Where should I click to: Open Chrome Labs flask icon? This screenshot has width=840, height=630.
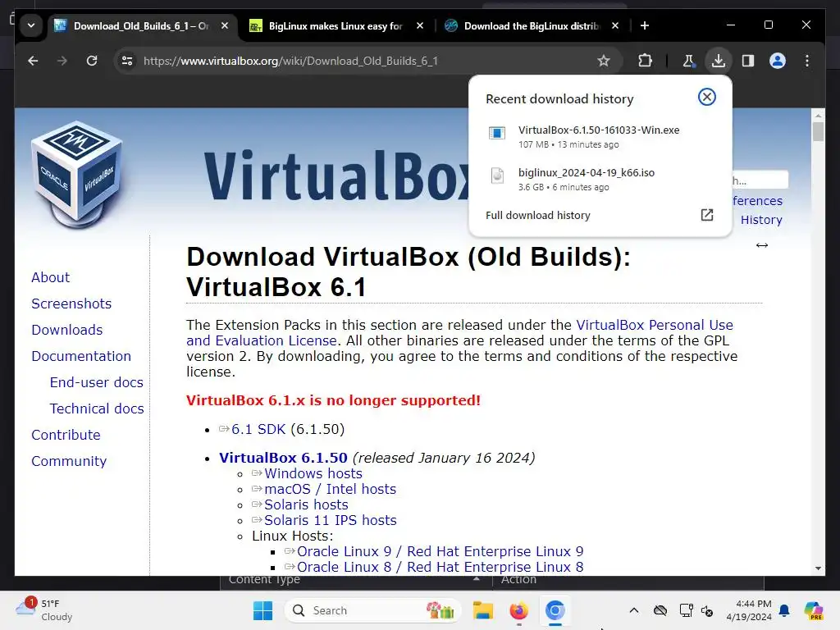688,61
